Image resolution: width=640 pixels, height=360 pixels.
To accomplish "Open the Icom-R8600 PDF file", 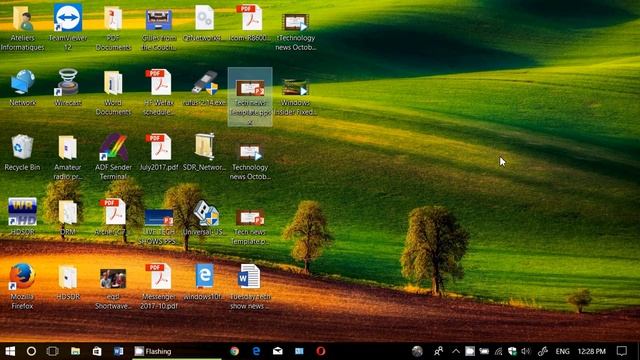I will tap(250, 24).
